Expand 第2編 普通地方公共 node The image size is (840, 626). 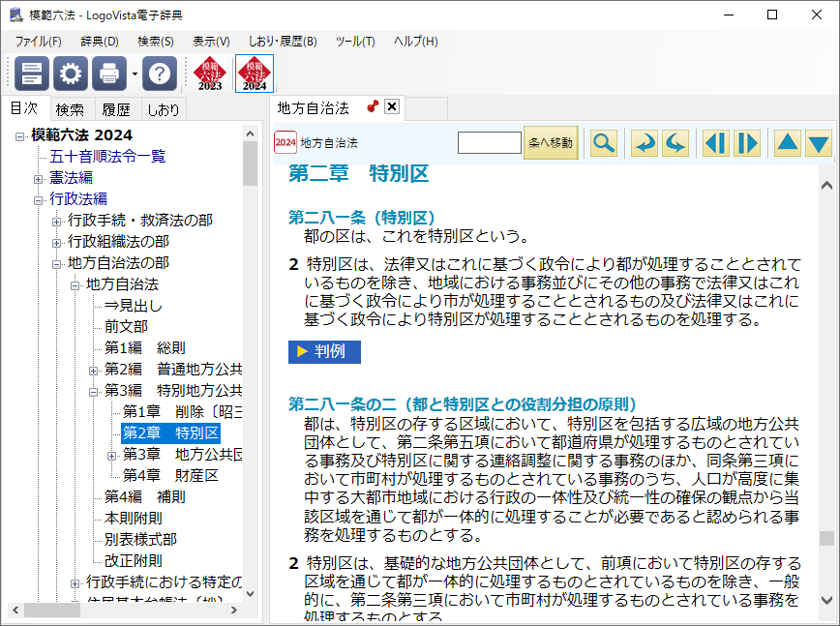click(x=93, y=371)
